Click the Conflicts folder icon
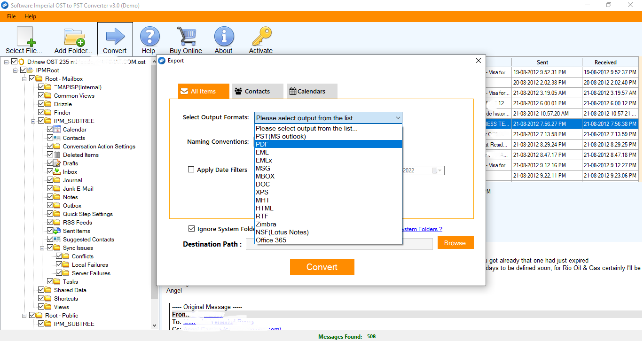This screenshot has width=644, height=341. click(x=66, y=256)
